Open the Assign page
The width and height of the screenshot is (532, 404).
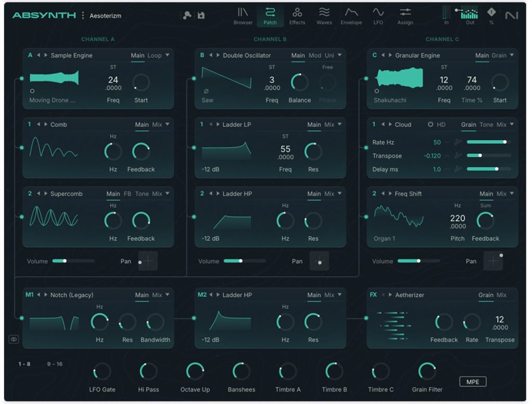[405, 15]
